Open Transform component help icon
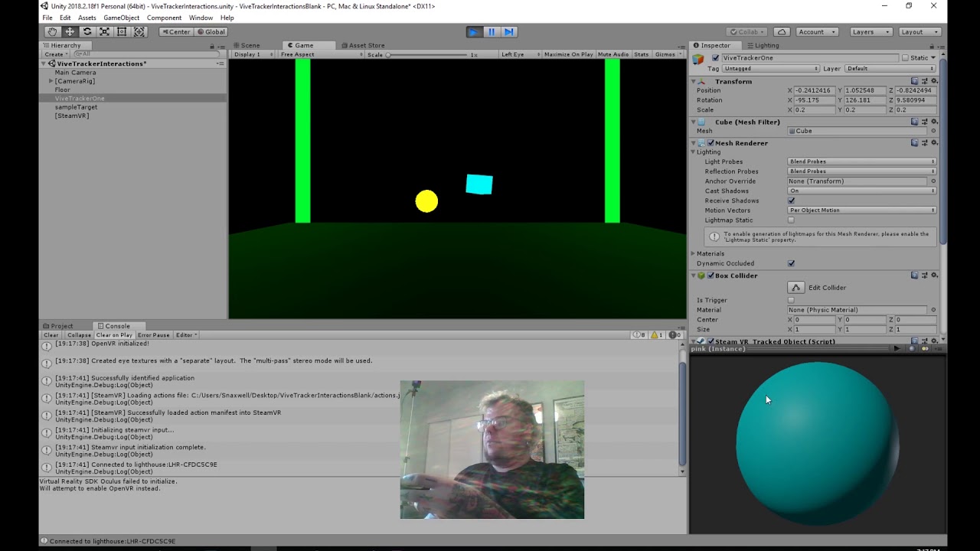This screenshot has height=551, width=980. coord(915,81)
